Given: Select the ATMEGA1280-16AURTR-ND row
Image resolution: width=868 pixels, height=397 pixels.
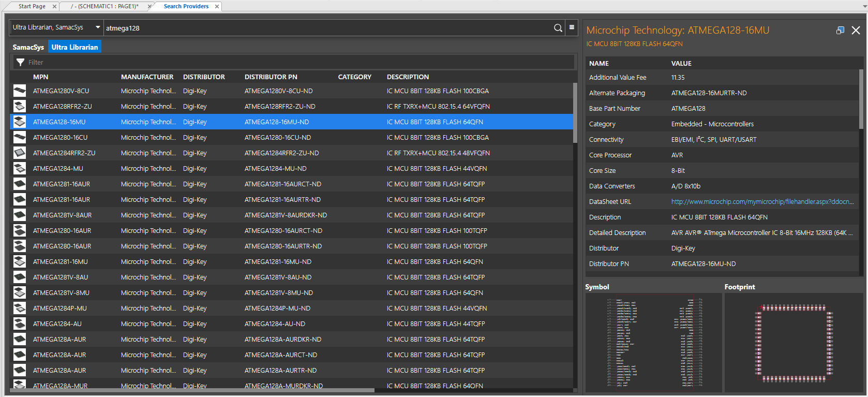Looking at the screenshot, I should (x=292, y=246).
